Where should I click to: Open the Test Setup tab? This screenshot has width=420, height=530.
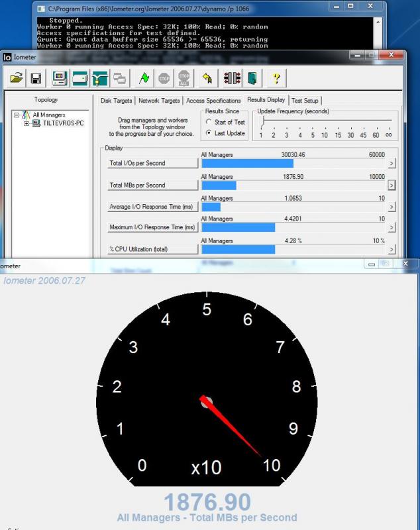pos(305,101)
